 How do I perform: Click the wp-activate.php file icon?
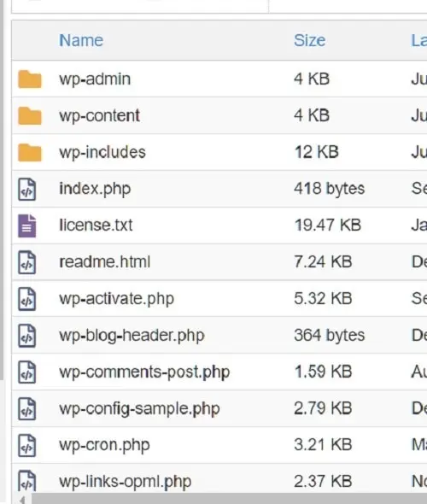click(x=26, y=299)
